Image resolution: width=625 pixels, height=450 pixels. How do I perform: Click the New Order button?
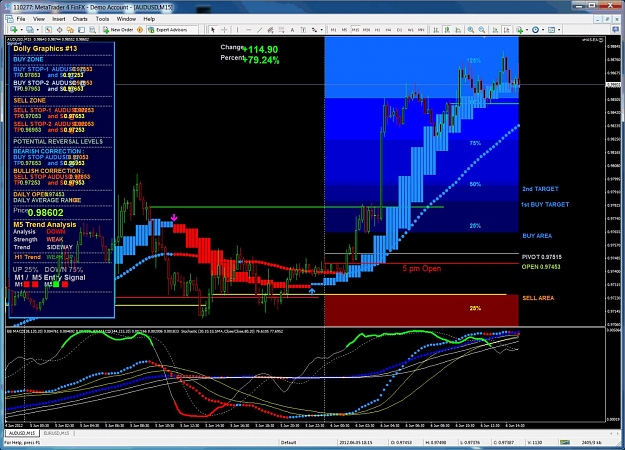point(118,29)
